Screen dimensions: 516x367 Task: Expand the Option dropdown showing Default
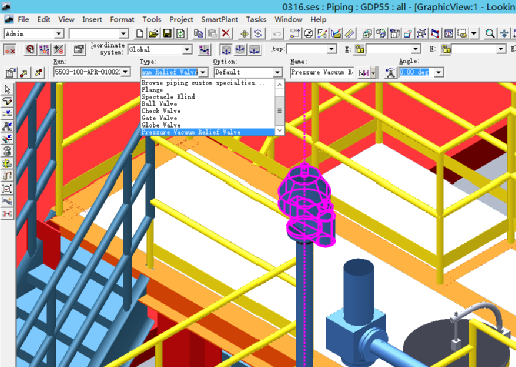[277, 72]
